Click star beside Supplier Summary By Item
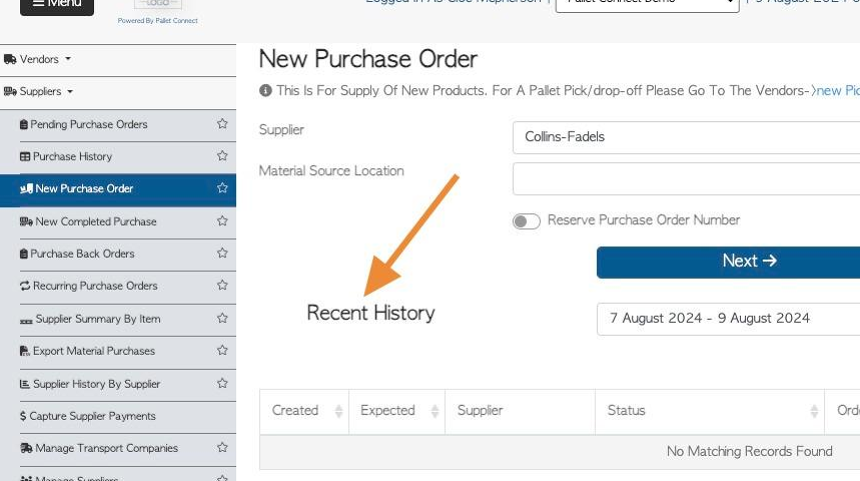Screen dimensions: 860x481 coord(222,318)
